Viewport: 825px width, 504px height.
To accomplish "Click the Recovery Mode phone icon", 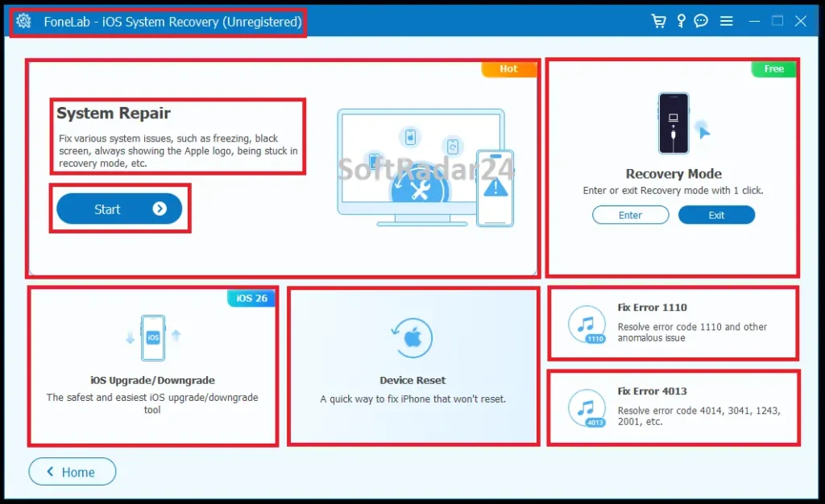I will point(674,123).
